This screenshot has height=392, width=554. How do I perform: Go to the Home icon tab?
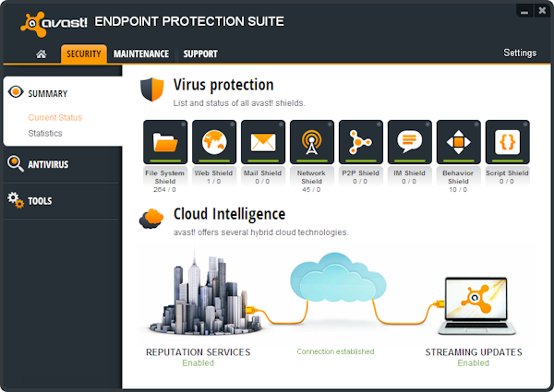click(41, 53)
